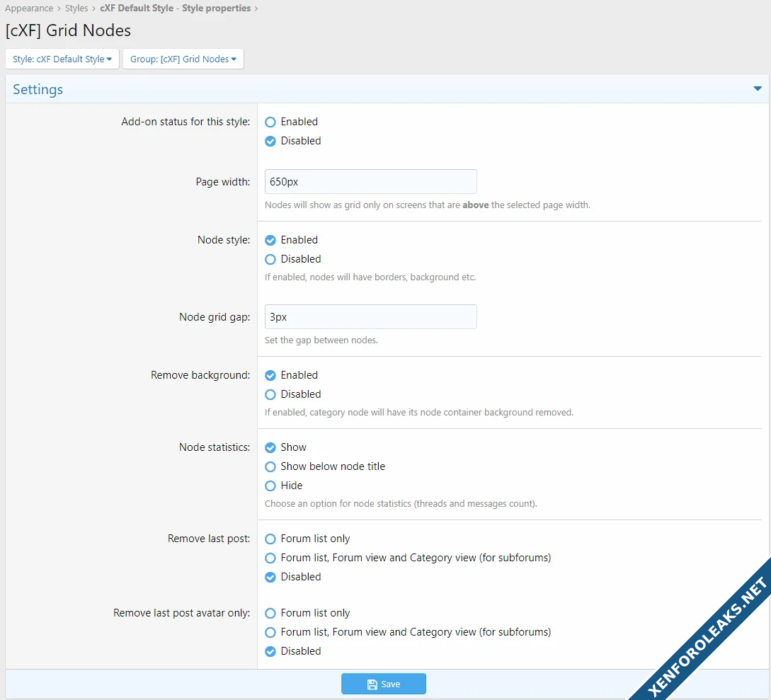Enable add-on status for this style

click(x=270, y=122)
